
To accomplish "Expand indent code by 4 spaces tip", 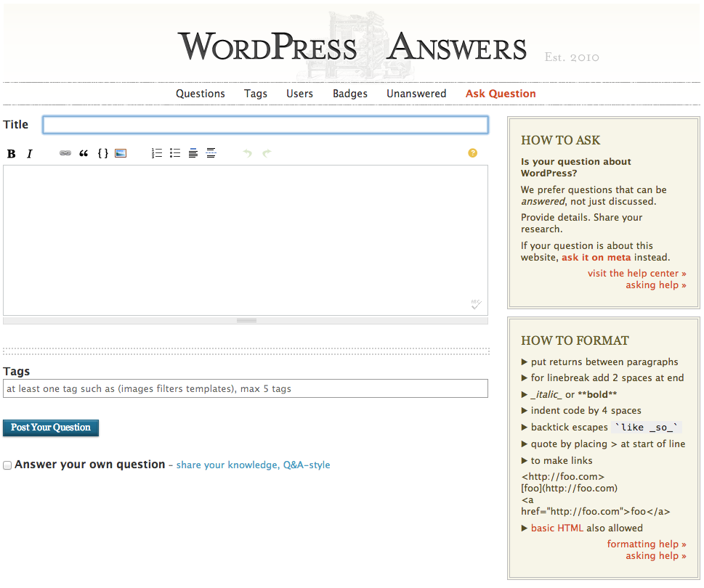I will point(581,411).
